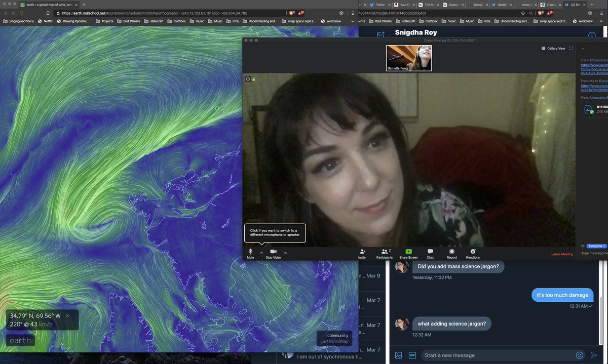Open right browser hamburger menu

[602, 13]
